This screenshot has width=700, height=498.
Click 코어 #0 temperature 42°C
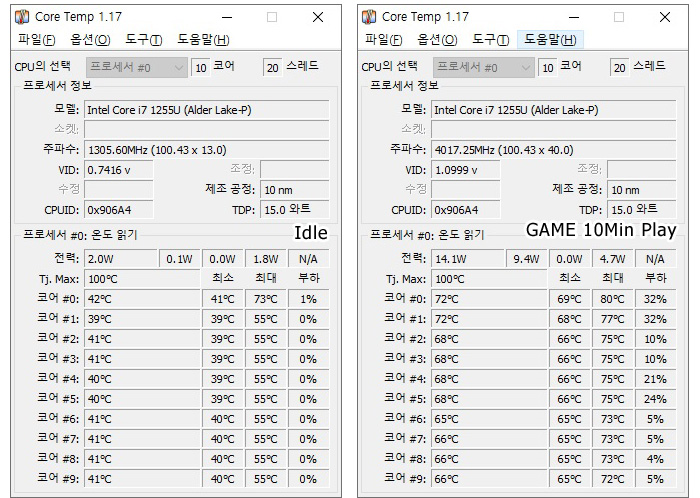pos(142,299)
